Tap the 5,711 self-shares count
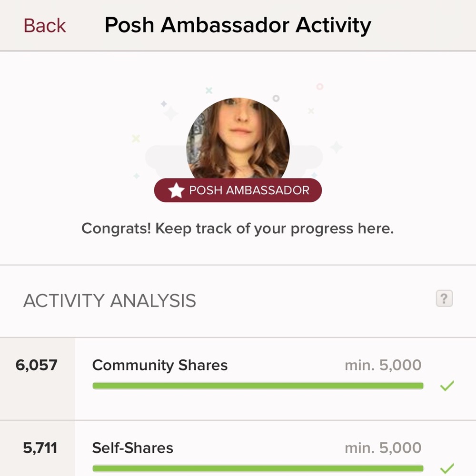 click(x=40, y=448)
